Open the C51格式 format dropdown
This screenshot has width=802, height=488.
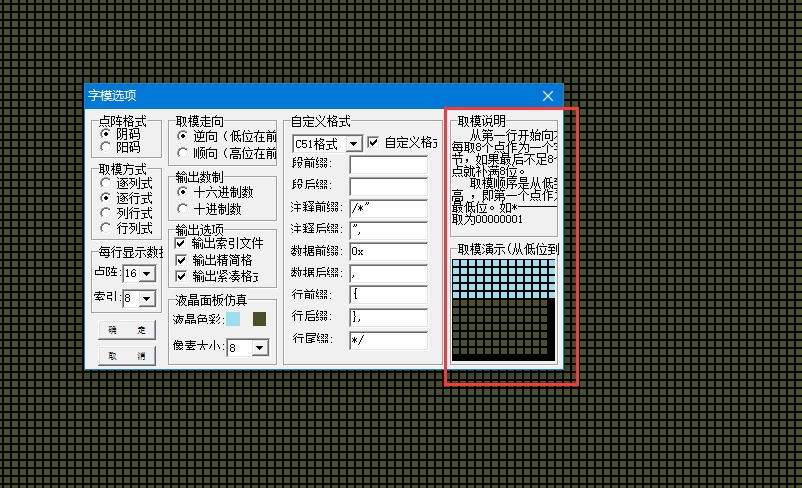[353, 144]
